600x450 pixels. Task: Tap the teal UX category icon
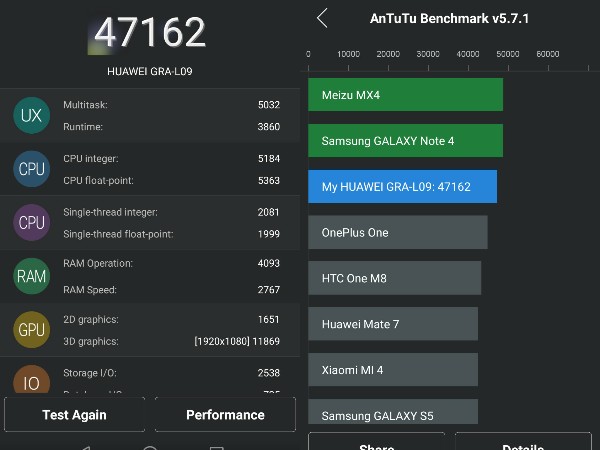coord(31,115)
